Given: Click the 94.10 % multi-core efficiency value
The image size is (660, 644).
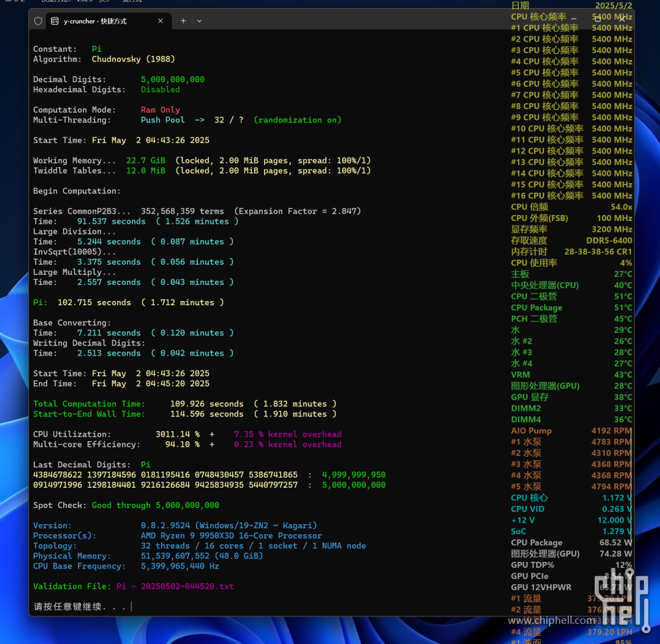Looking at the screenshot, I should coord(183,444).
